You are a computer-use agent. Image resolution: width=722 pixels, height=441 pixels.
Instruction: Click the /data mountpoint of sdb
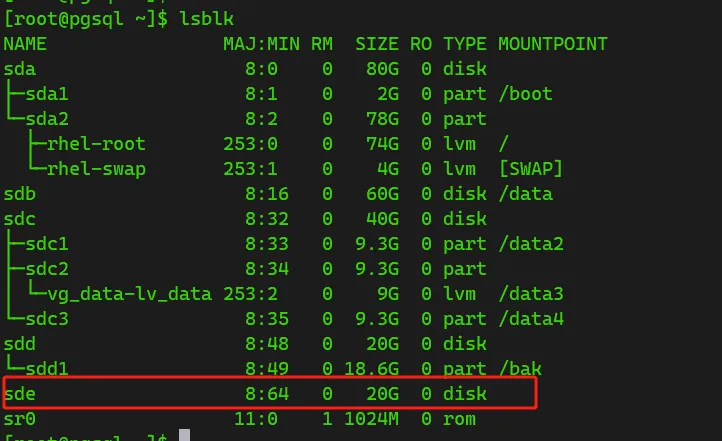[525, 194]
